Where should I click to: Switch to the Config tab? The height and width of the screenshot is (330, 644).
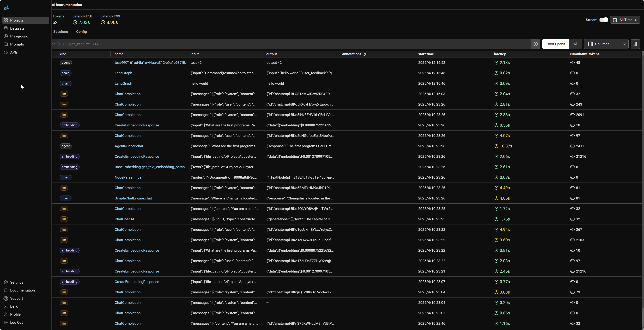coord(82,32)
